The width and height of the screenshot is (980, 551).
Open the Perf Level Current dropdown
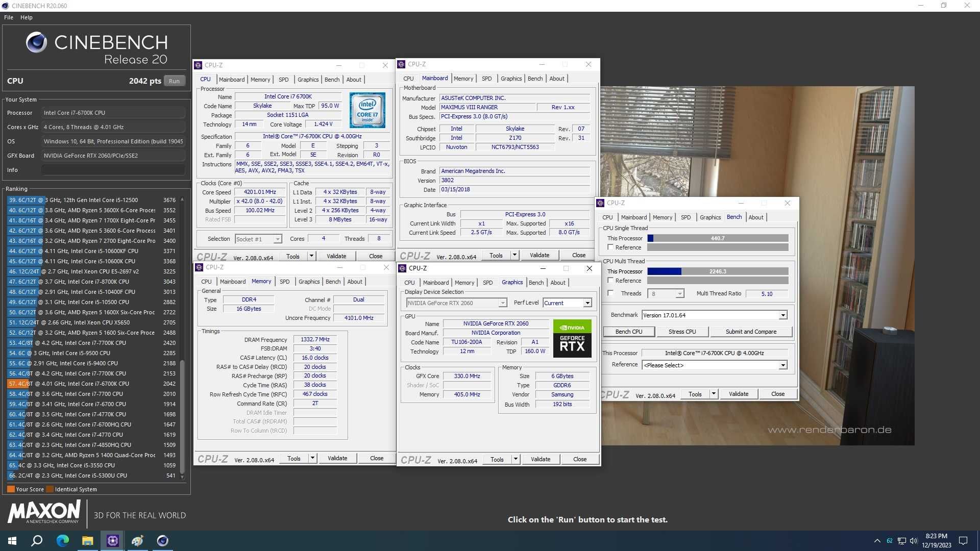(587, 303)
